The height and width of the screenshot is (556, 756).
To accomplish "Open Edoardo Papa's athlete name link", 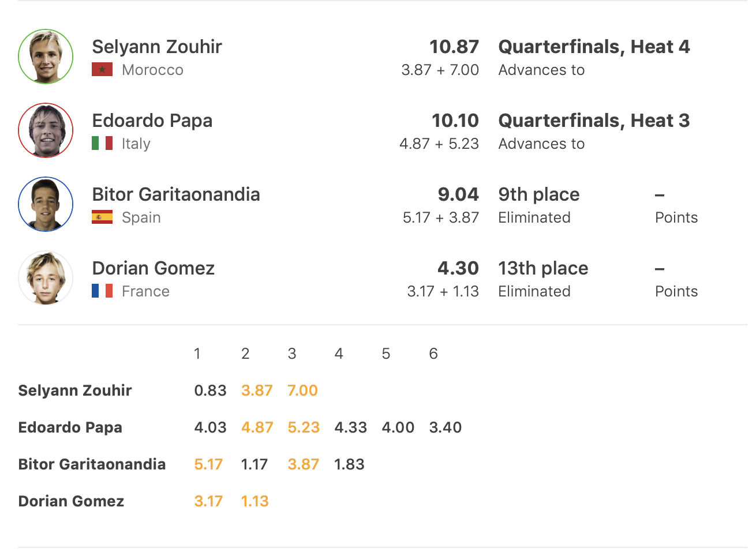I will [152, 121].
